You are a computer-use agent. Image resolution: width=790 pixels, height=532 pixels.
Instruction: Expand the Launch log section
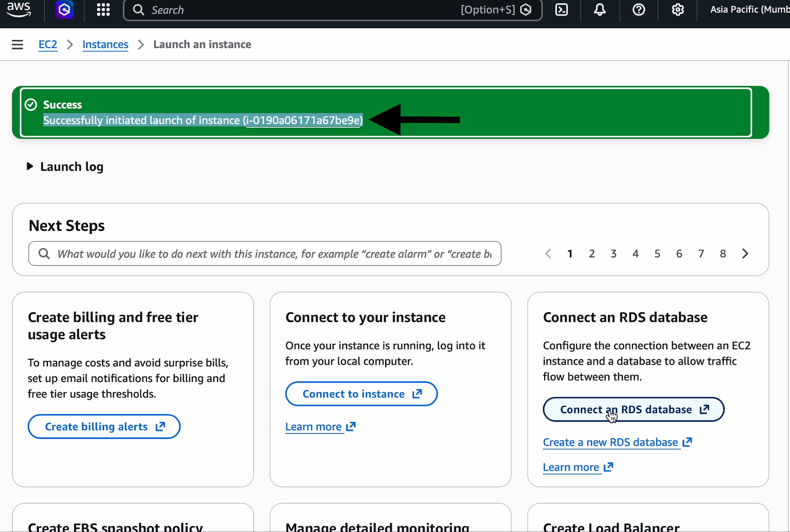click(65, 167)
